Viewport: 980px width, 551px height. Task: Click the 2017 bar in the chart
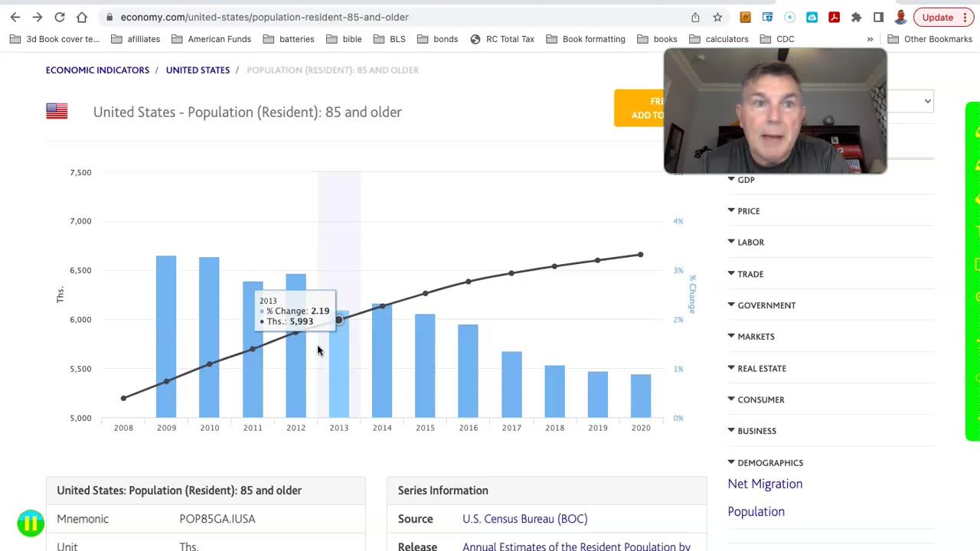511,385
